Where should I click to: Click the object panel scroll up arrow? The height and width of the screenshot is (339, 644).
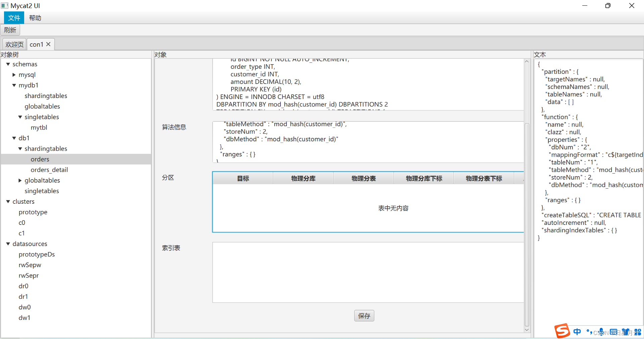pos(527,62)
